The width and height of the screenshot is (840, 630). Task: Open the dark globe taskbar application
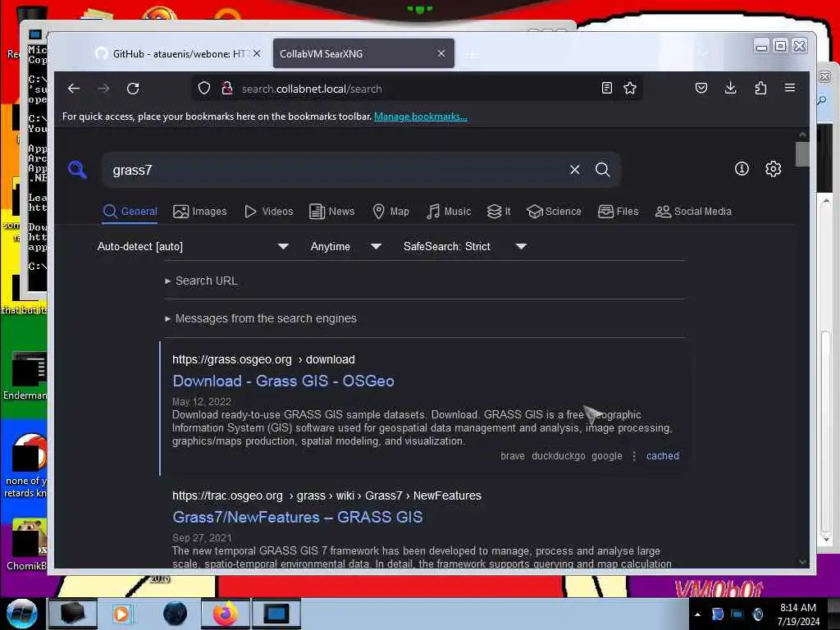175,614
